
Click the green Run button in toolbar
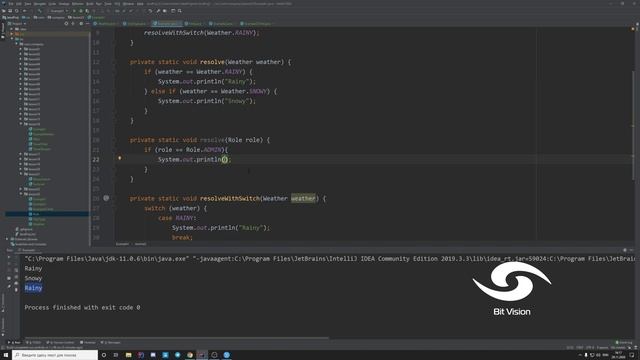point(74,11)
